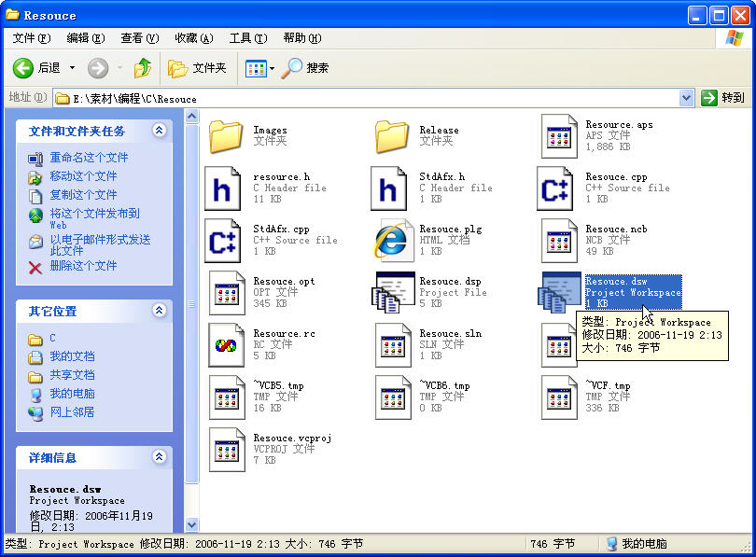The image size is (756, 557).
Task: Collapse the 其它位置 panel
Action: click(x=159, y=311)
